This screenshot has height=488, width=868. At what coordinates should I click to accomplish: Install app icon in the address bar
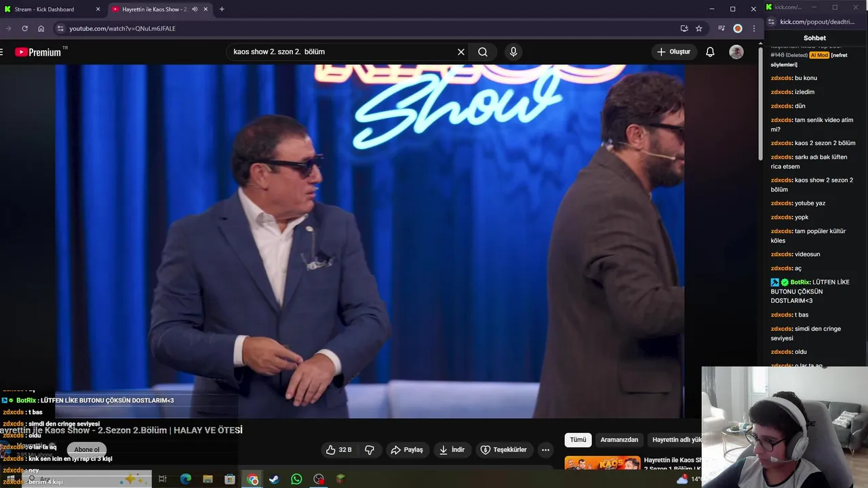[x=684, y=28]
